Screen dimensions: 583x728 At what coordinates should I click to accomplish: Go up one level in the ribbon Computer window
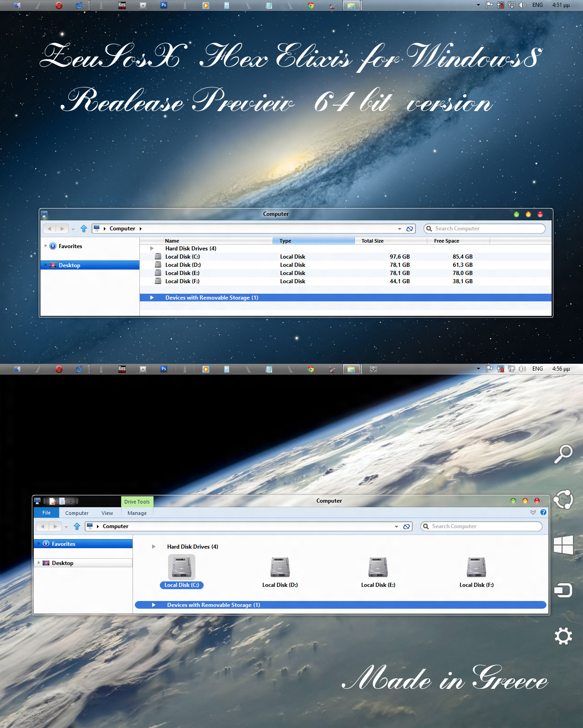pyautogui.click(x=77, y=526)
